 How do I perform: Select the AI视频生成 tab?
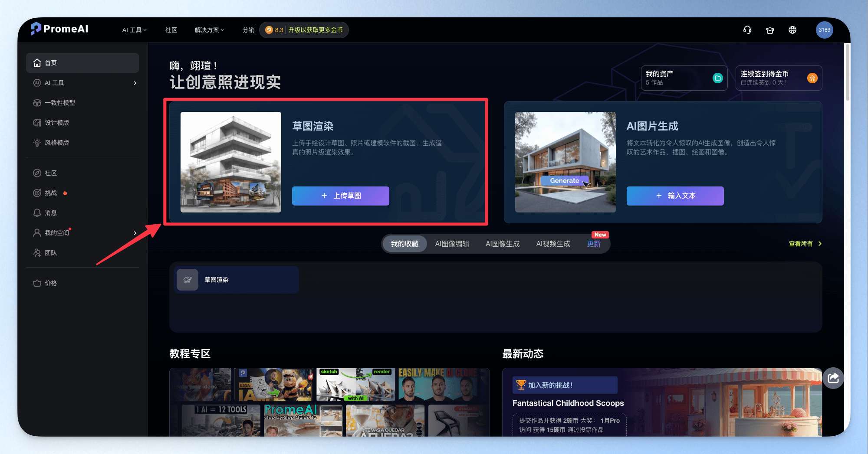(x=553, y=244)
